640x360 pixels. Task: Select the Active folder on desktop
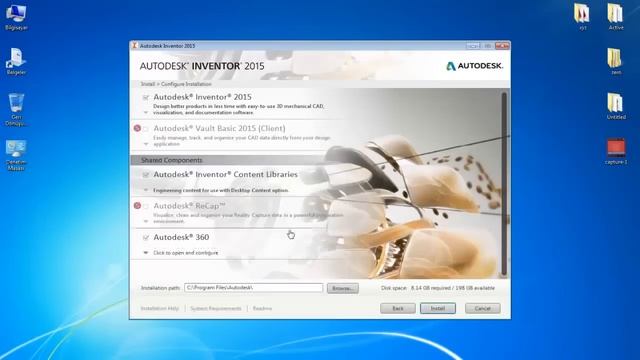click(x=616, y=17)
